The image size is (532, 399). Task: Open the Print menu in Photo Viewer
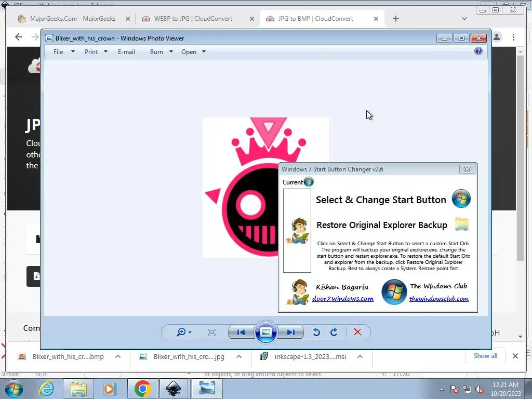coord(91,52)
